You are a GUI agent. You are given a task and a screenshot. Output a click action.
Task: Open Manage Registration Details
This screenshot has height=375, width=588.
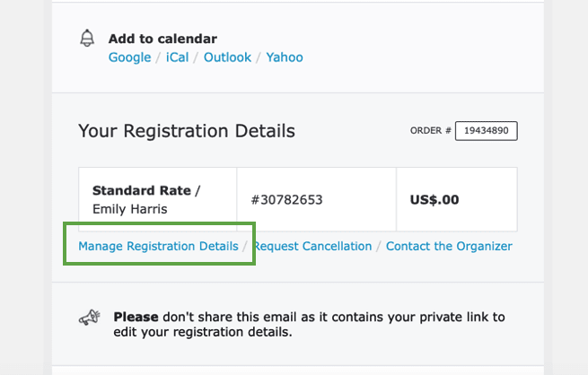[x=158, y=246]
